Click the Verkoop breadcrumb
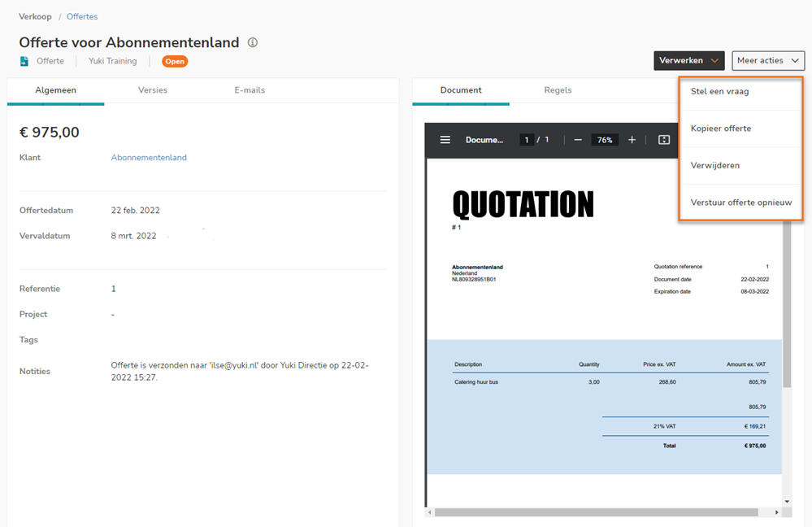This screenshot has width=812, height=527. click(x=35, y=16)
